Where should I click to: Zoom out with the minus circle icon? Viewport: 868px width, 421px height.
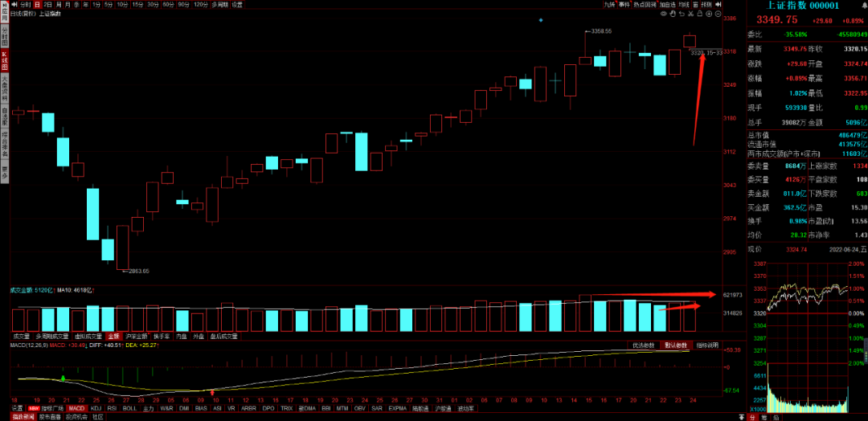(x=718, y=14)
